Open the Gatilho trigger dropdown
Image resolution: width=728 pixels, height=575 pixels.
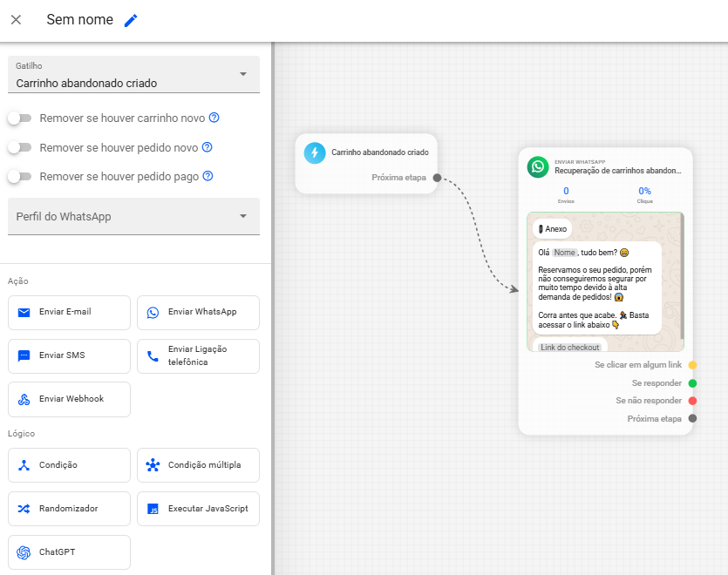[x=133, y=75]
